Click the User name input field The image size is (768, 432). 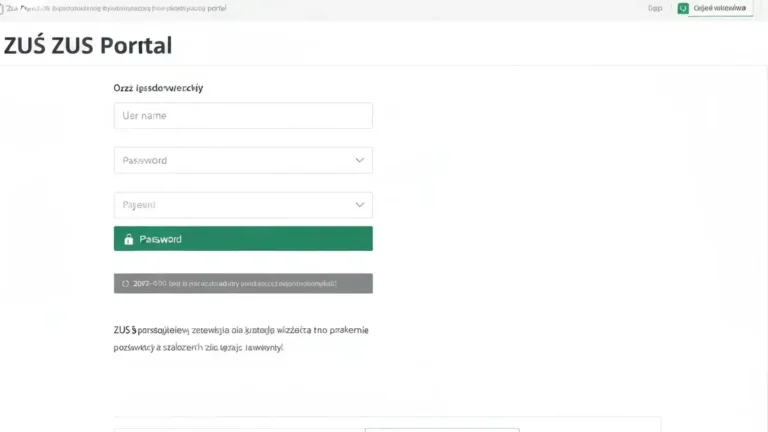[x=243, y=116]
